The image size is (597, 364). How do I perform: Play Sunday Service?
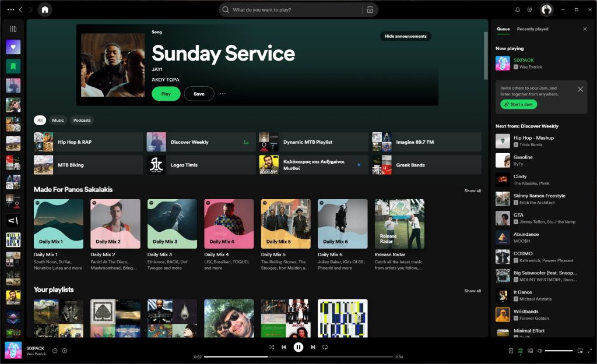[166, 94]
